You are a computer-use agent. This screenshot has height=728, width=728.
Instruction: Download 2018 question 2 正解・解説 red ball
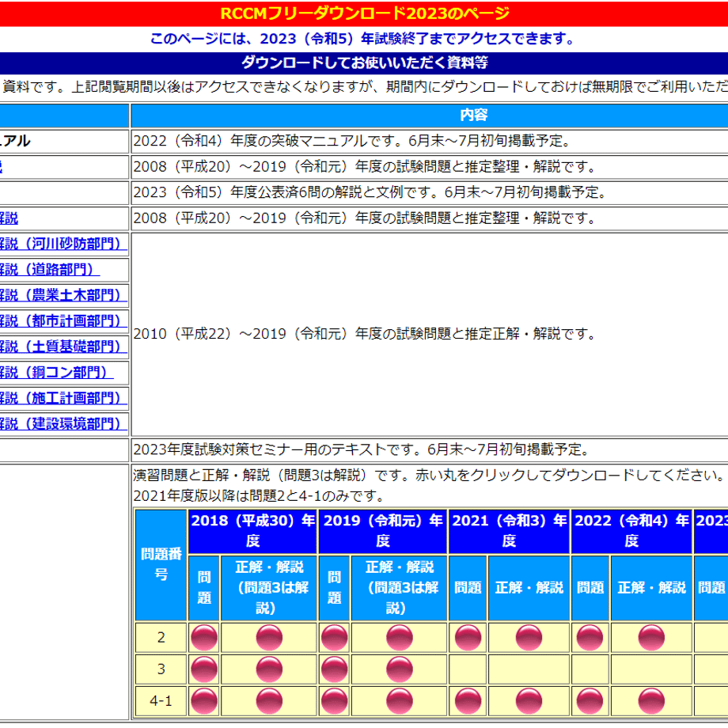pos(269,638)
